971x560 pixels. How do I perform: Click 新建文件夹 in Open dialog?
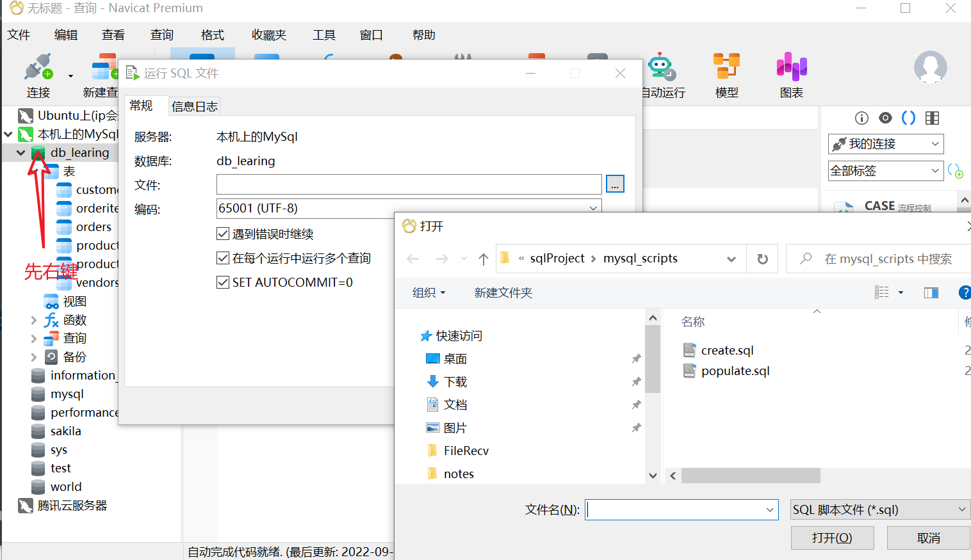[x=503, y=292]
